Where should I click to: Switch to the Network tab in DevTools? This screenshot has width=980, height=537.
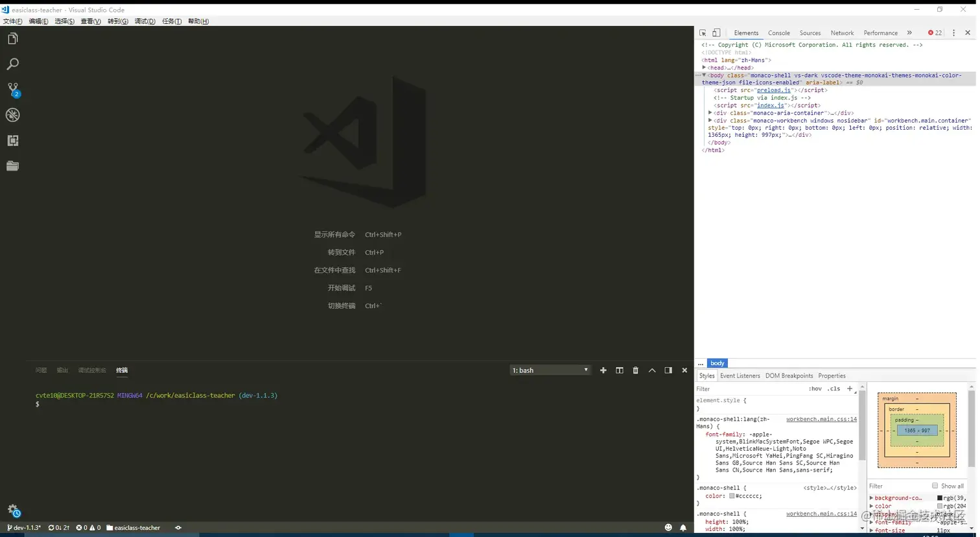pyautogui.click(x=842, y=33)
